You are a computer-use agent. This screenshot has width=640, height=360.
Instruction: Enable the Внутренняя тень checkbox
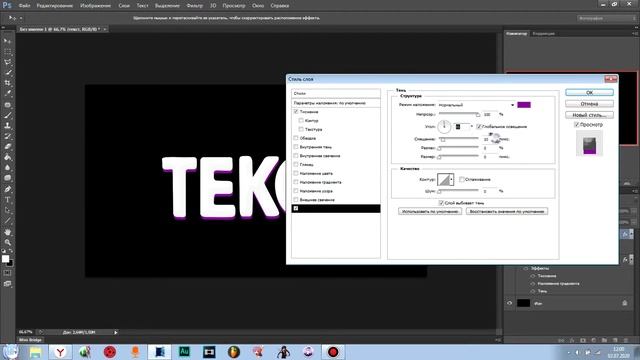tap(296, 147)
